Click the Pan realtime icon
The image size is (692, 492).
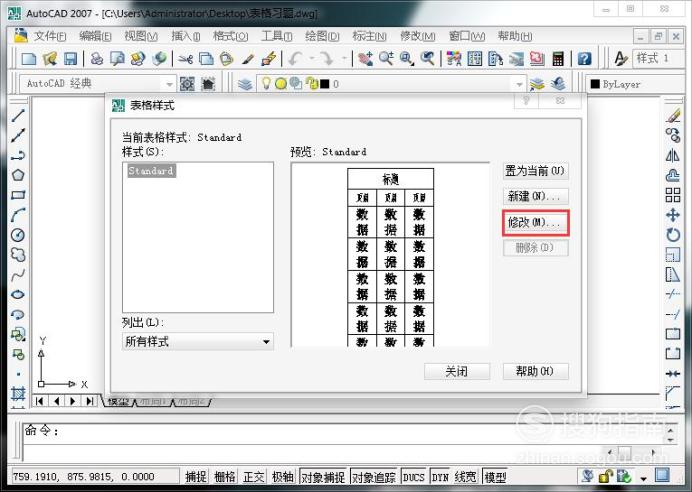(x=365, y=58)
